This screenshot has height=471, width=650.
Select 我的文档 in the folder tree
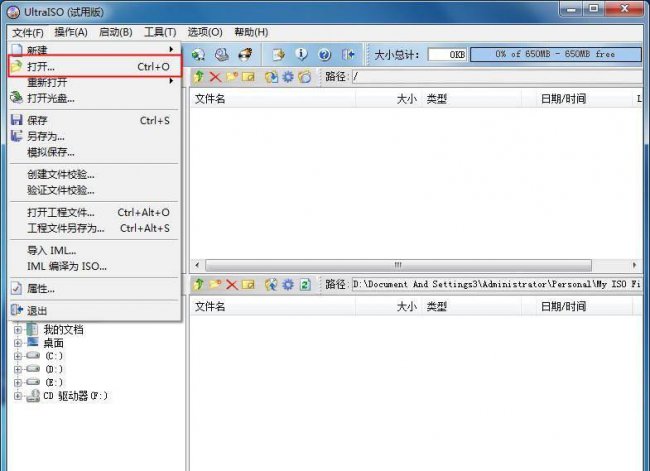pyautogui.click(x=63, y=330)
